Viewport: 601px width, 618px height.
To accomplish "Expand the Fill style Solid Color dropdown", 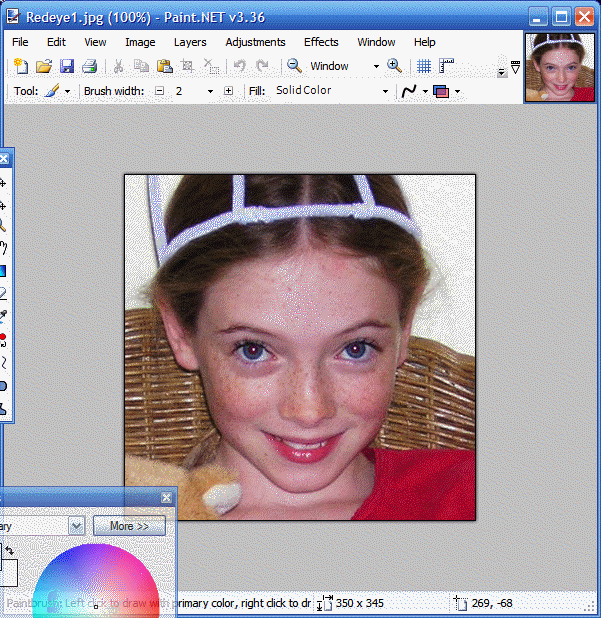I will (x=385, y=91).
